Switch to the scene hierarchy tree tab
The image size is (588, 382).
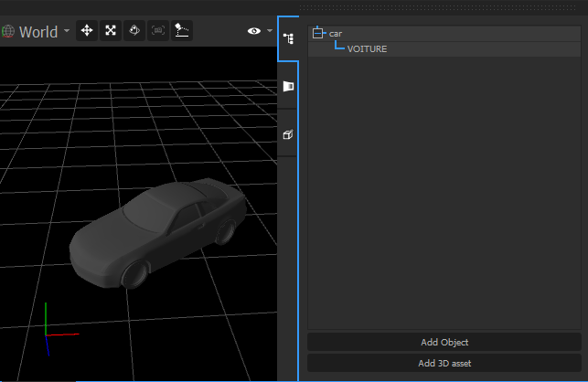[x=288, y=38]
